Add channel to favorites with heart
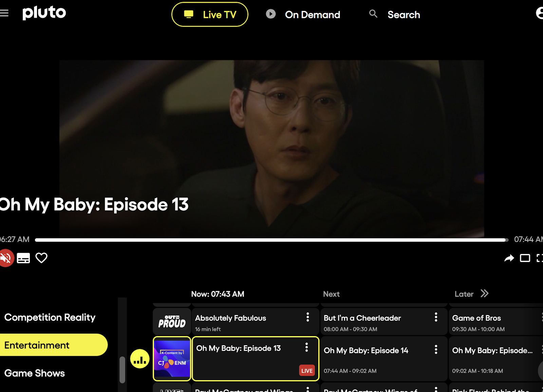The width and height of the screenshot is (543, 392). click(41, 258)
